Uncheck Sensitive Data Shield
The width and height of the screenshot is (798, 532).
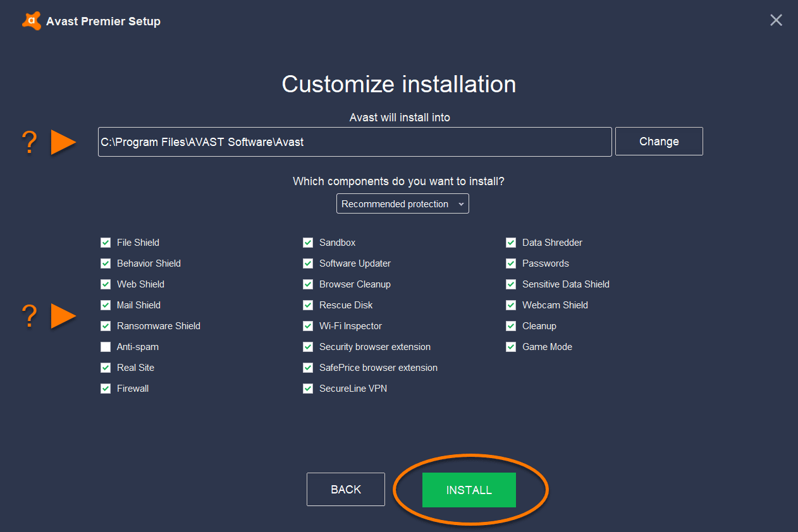pos(510,284)
